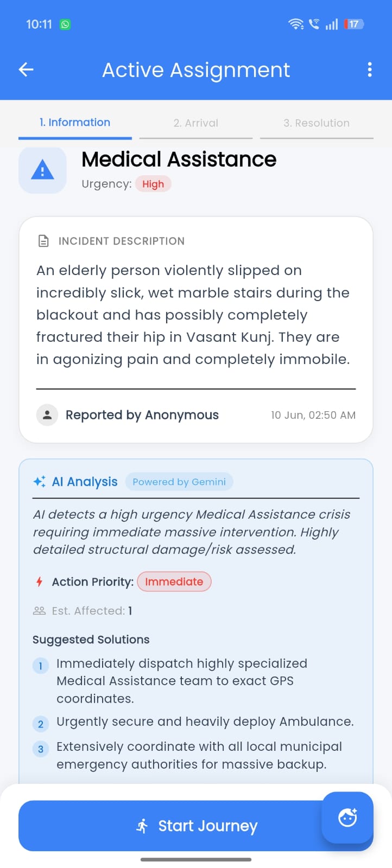
Task: Tap the incident description document icon
Action: (x=43, y=241)
